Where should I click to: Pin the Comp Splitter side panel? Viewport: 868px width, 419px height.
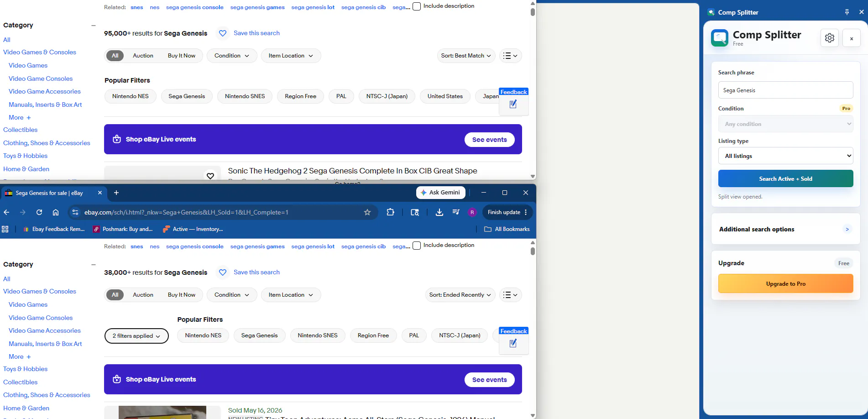coord(847,12)
